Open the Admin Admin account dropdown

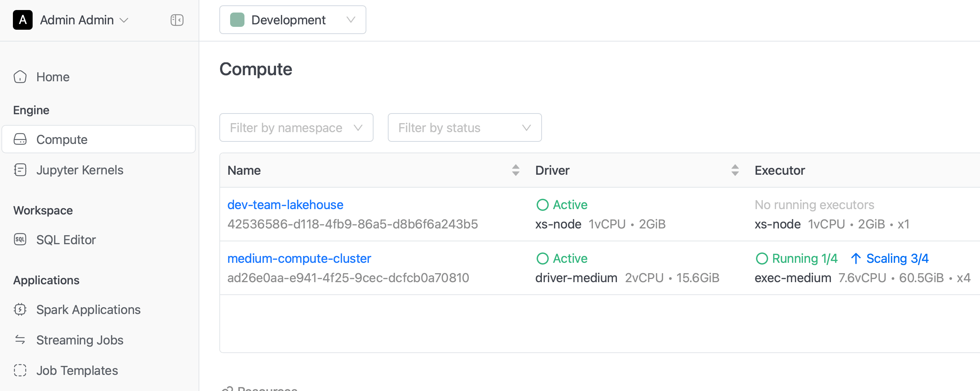(x=84, y=20)
